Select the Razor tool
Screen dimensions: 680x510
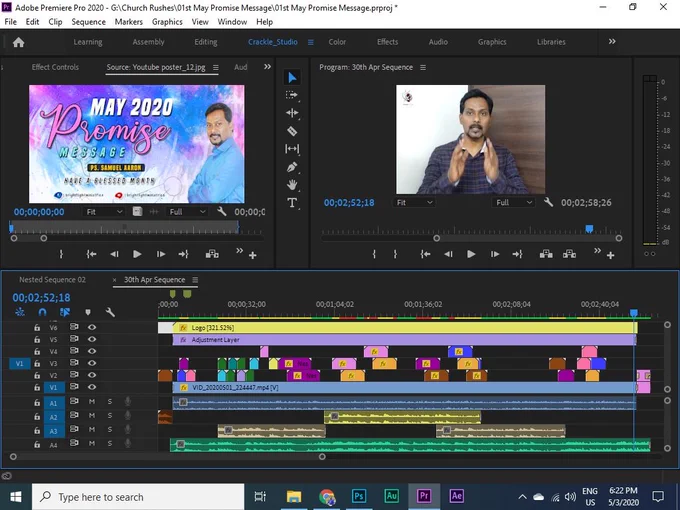[292, 131]
